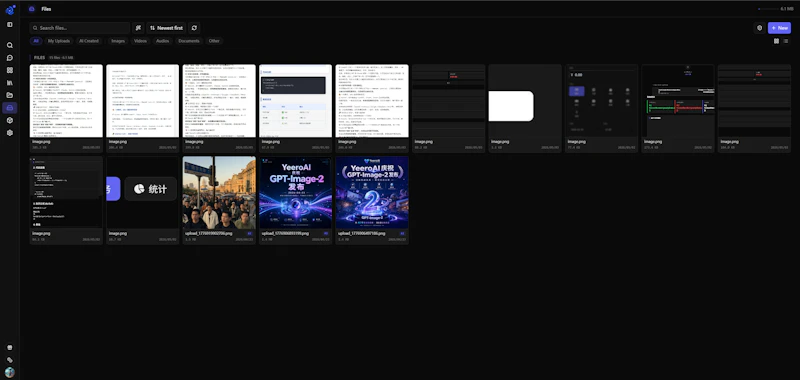Screen dimensions: 800x380
Task: Open the library icon in the sidebar
Action: pyautogui.click(x=10, y=83)
